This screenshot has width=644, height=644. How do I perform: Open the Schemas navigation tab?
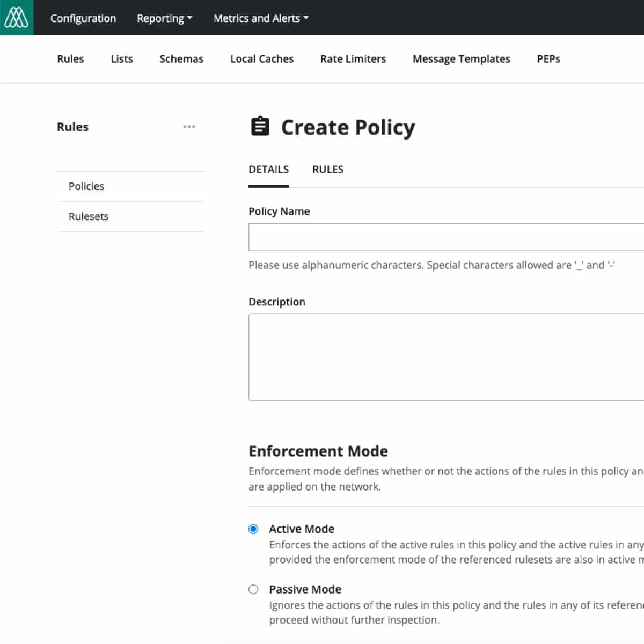(181, 59)
